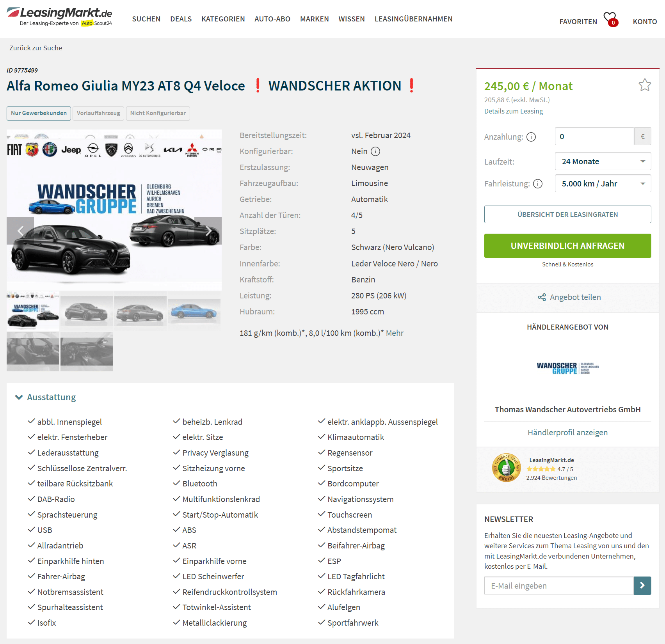This screenshot has width=665, height=644.
Task: Click the 280 PS (206 kW) value
Action: 379,296
